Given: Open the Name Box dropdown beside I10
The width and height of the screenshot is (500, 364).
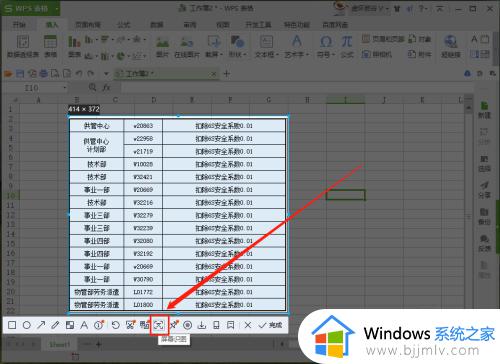Looking at the screenshot, I should (x=65, y=88).
